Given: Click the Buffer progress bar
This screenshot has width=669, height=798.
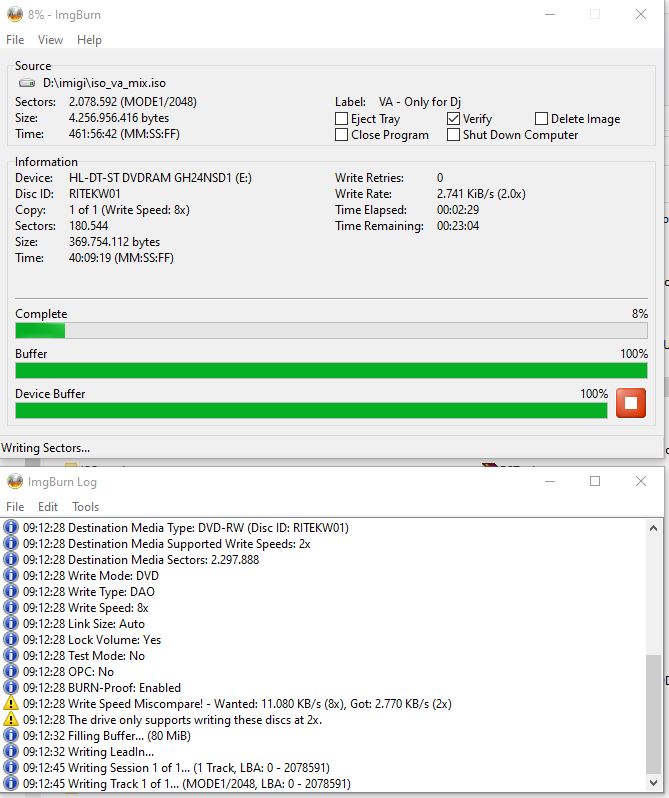Looking at the screenshot, I should point(331,370).
